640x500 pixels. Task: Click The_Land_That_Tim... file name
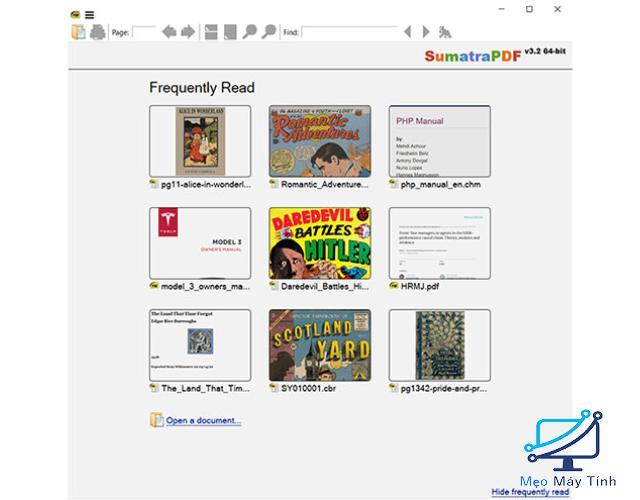click(x=205, y=388)
